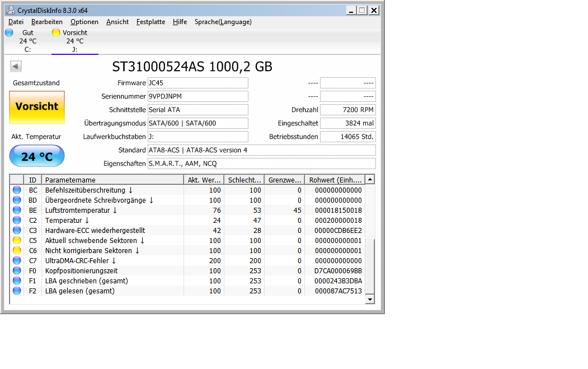Select the Aktuell schwebende Sektoren row
The image size is (588, 369).
click(x=187, y=241)
